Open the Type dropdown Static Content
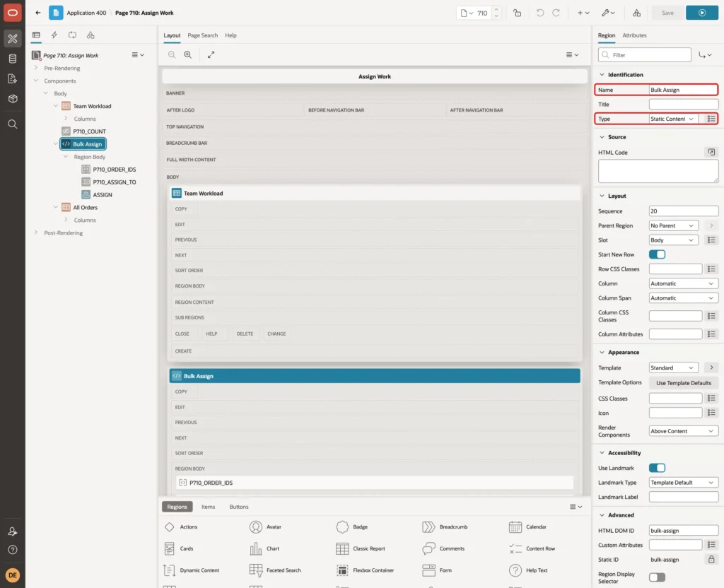The width and height of the screenshot is (724, 588). pos(673,119)
